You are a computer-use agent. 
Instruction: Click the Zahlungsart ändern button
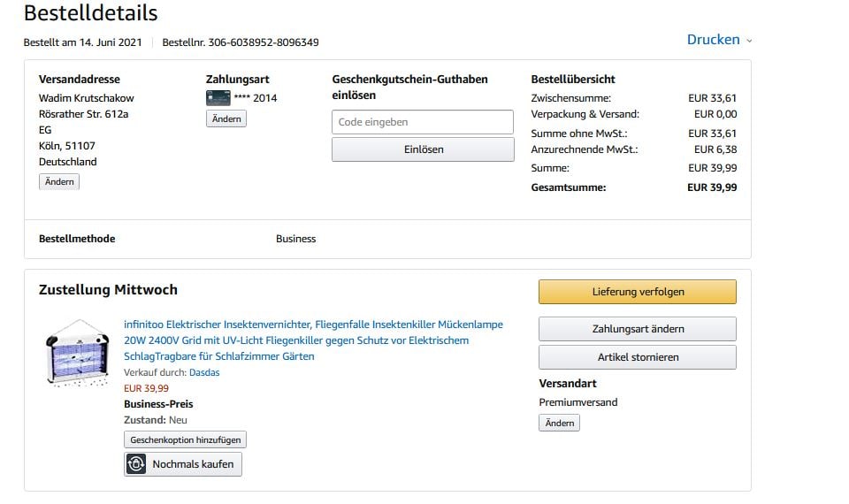click(x=637, y=329)
